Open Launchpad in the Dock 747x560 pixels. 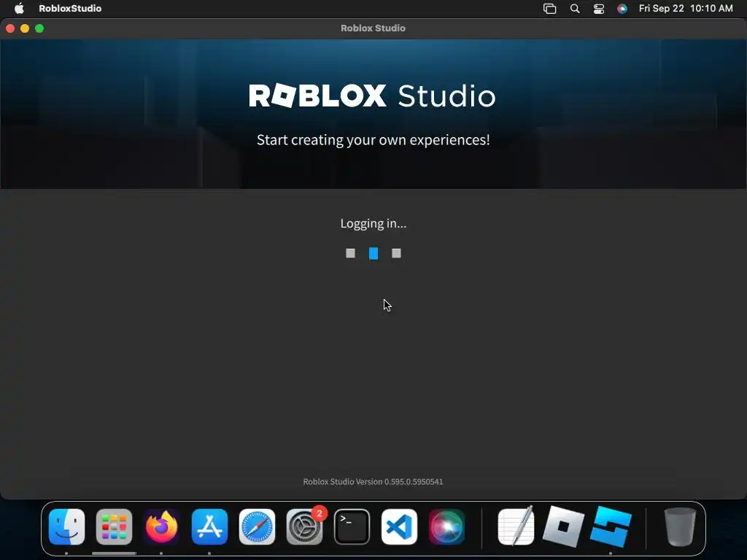tap(115, 526)
